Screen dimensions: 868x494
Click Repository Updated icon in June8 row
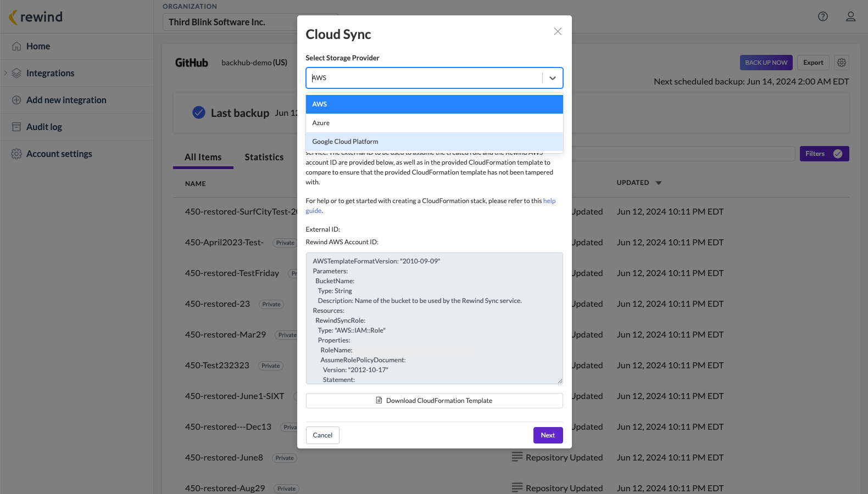(517, 457)
